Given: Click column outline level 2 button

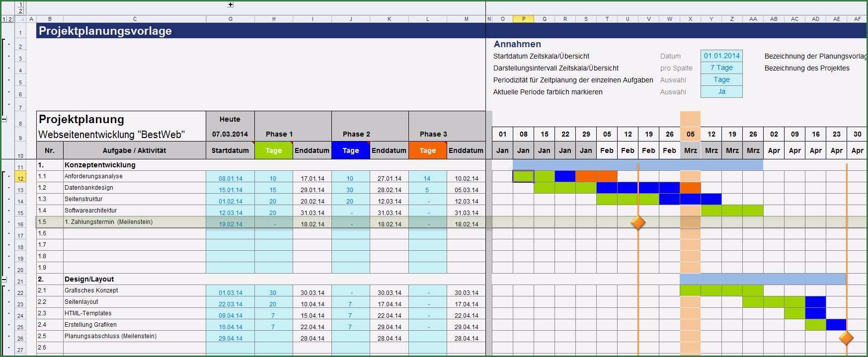Looking at the screenshot, I should [x=20, y=10].
